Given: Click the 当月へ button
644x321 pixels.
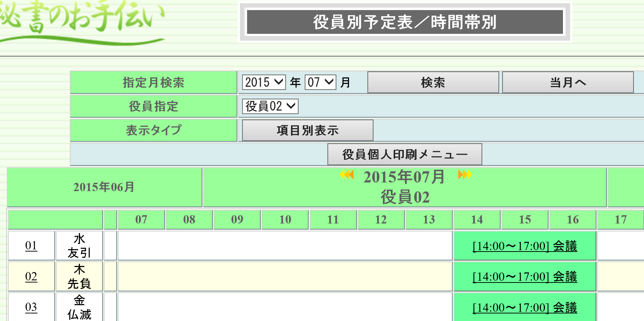Looking at the screenshot, I should coord(568,82).
